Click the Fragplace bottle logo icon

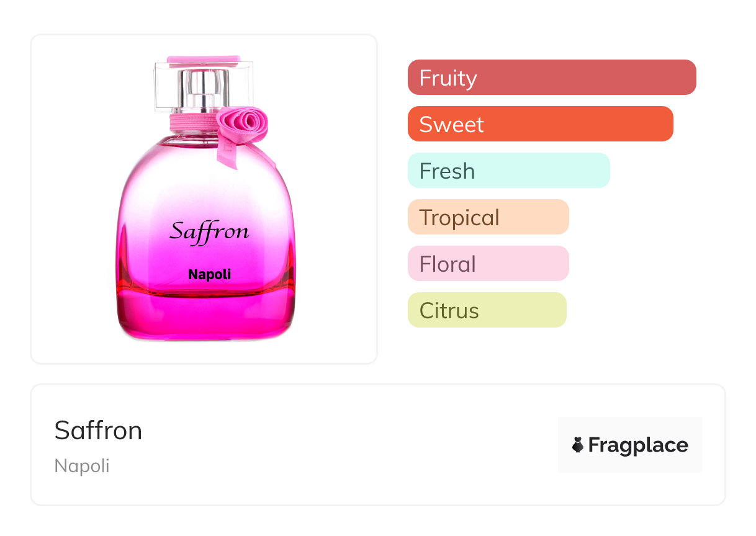(578, 445)
